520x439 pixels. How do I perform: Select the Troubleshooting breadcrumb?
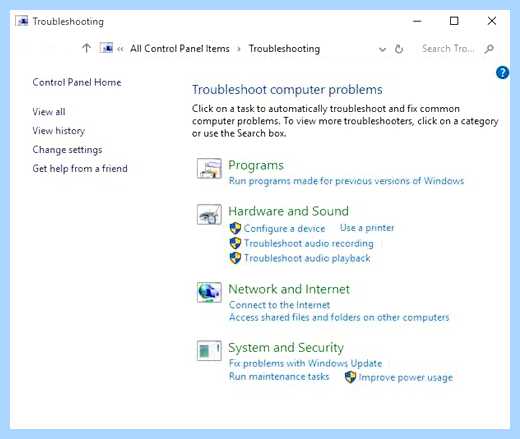284,49
